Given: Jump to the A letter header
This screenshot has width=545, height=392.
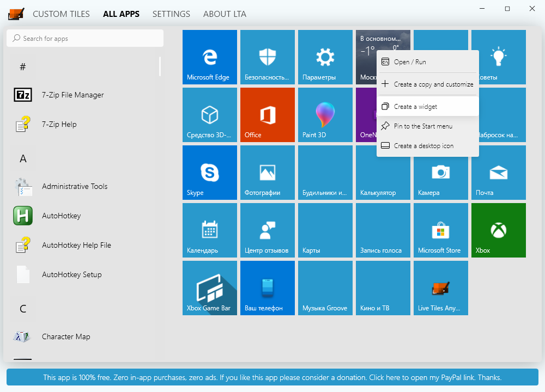Looking at the screenshot, I should tap(23, 158).
